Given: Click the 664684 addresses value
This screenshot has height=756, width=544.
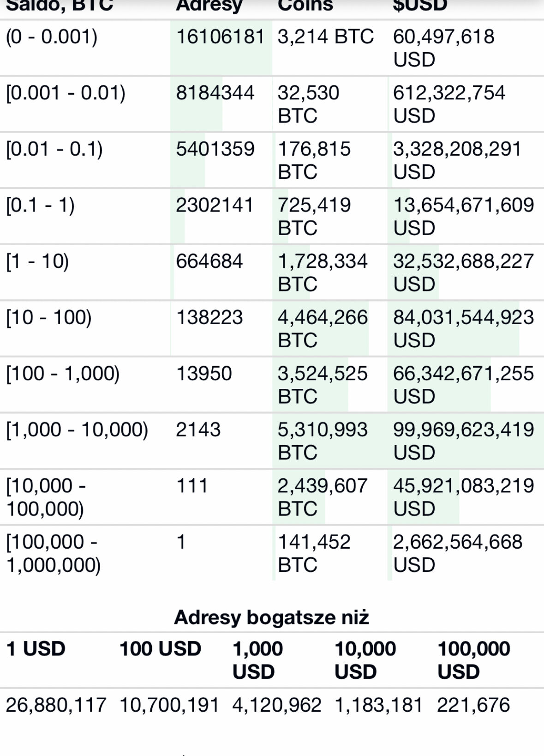Looking at the screenshot, I should [209, 261].
